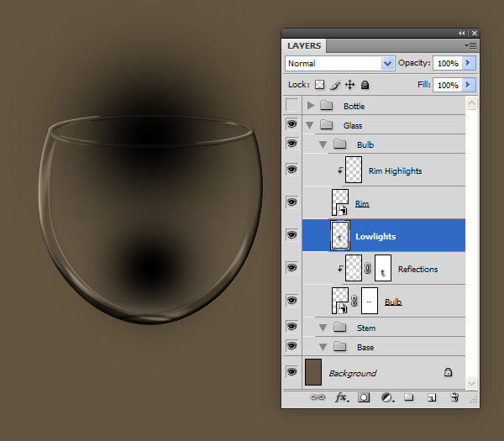
Task: Click the Bulb layer mask thumbnail
Action: coord(370,301)
